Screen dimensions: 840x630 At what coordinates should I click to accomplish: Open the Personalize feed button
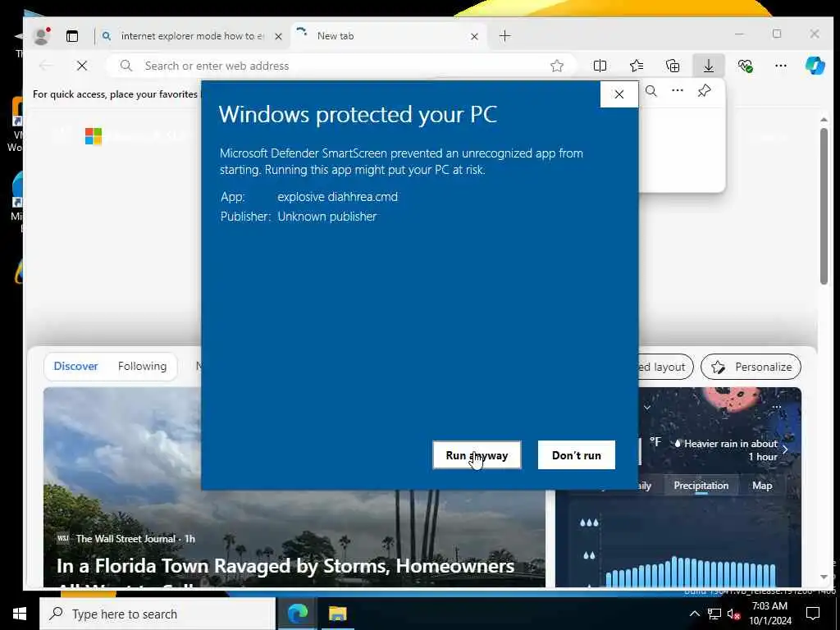(751, 367)
